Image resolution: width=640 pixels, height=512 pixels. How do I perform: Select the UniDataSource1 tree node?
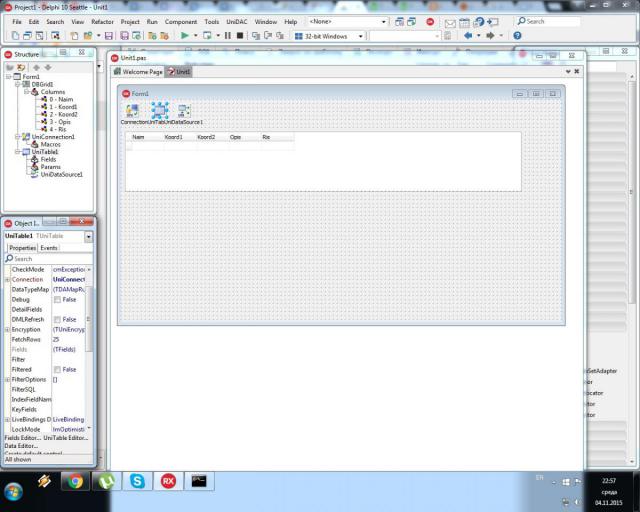(61, 175)
